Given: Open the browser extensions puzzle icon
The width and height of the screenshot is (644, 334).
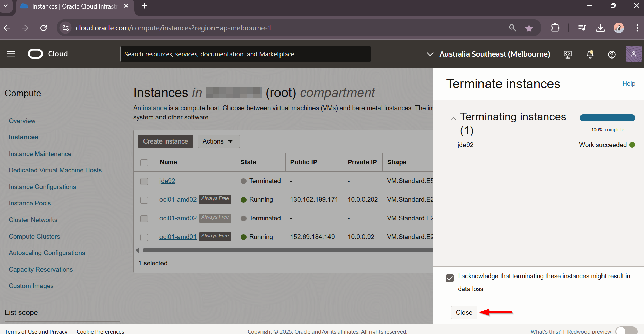Looking at the screenshot, I should point(555,28).
